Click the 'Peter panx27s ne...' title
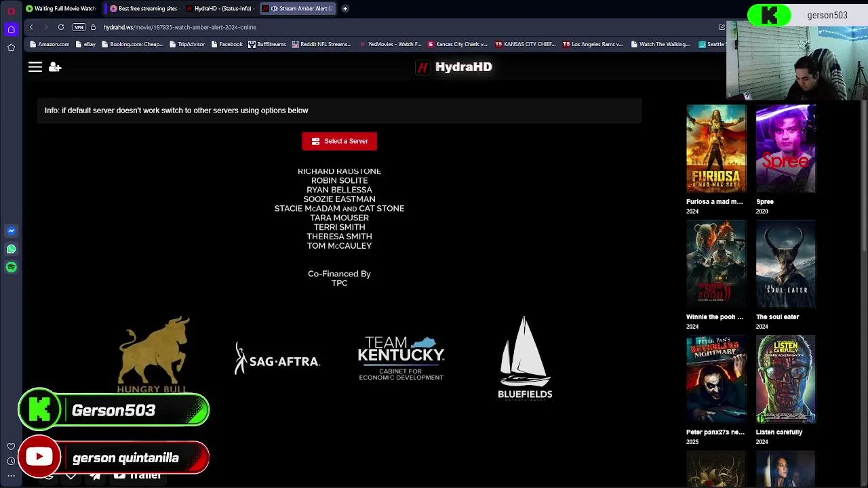This screenshot has width=868, height=488. (x=715, y=432)
